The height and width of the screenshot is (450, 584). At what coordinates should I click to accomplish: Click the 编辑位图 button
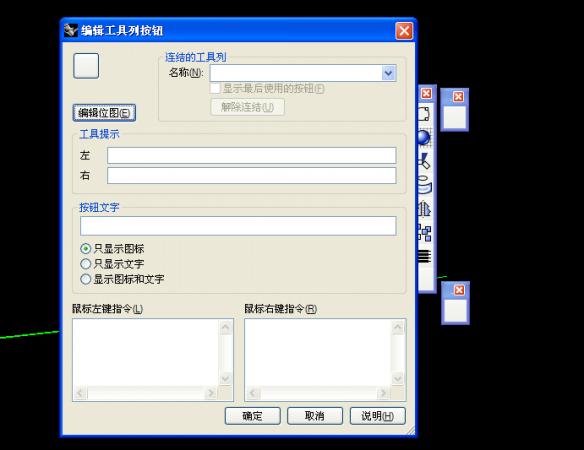[x=104, y=113]
